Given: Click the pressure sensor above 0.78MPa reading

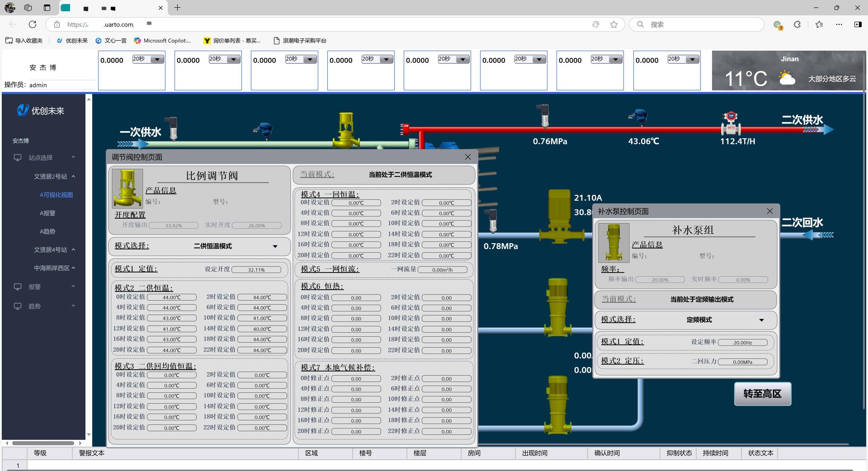Looking at the screenshot, I should 493,220.
